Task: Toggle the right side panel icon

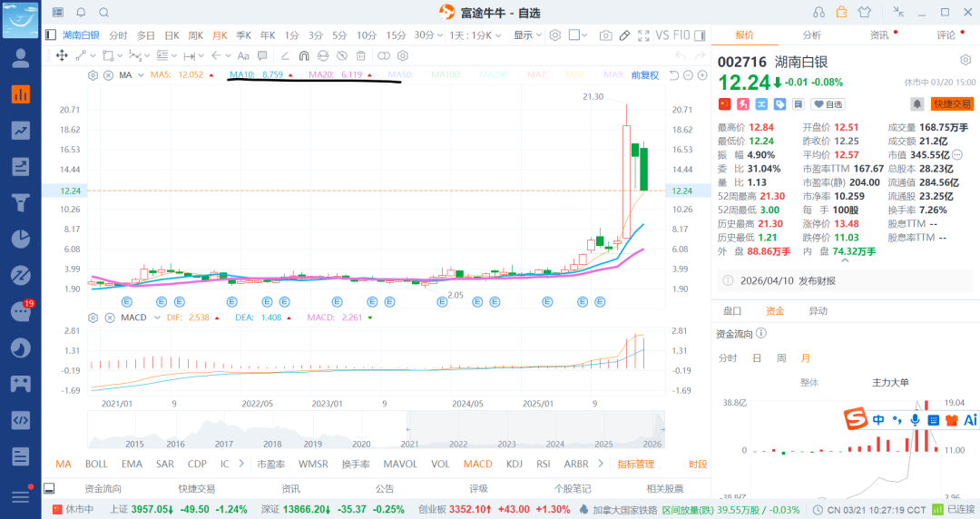Action: click(x=700, y=35)
